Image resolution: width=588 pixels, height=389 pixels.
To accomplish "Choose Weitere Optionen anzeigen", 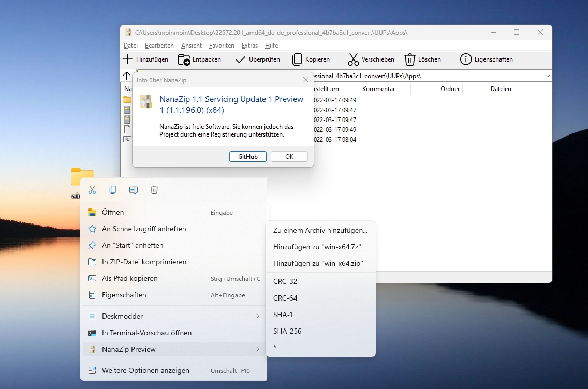I will pyautogui.click(x=174, y=371).
